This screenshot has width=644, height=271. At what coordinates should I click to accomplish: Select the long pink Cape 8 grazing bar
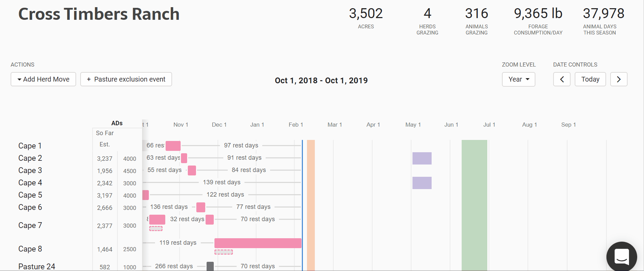[258, 243]
